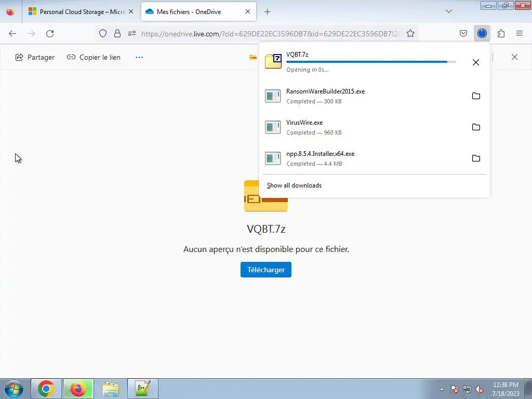This screenshot has width=532, height=399.
Task: Open RansomWareBuilder2015.exe download entry
Action: coord(363,96)
